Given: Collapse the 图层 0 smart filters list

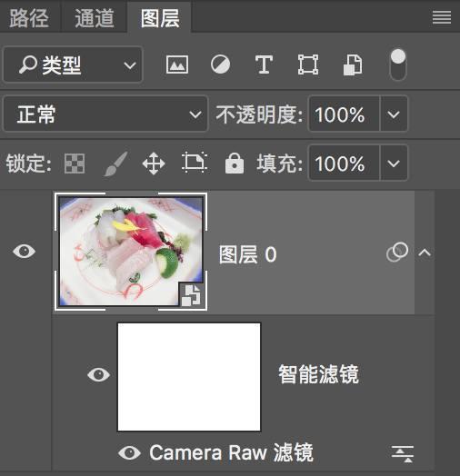Looking at the screenshot, I should pos(425,253).
